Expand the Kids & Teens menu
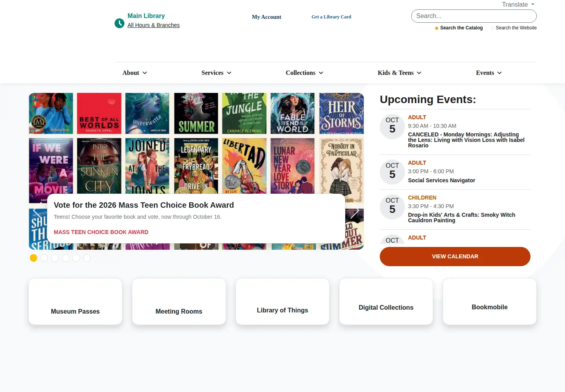Screen dimensions: 565x392 pyautogui.click(x=399, y=73)
